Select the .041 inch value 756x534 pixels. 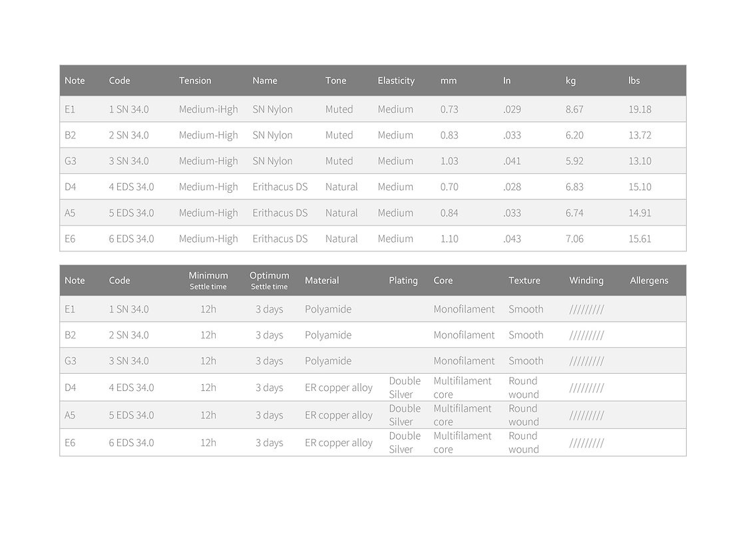(512, 161)
